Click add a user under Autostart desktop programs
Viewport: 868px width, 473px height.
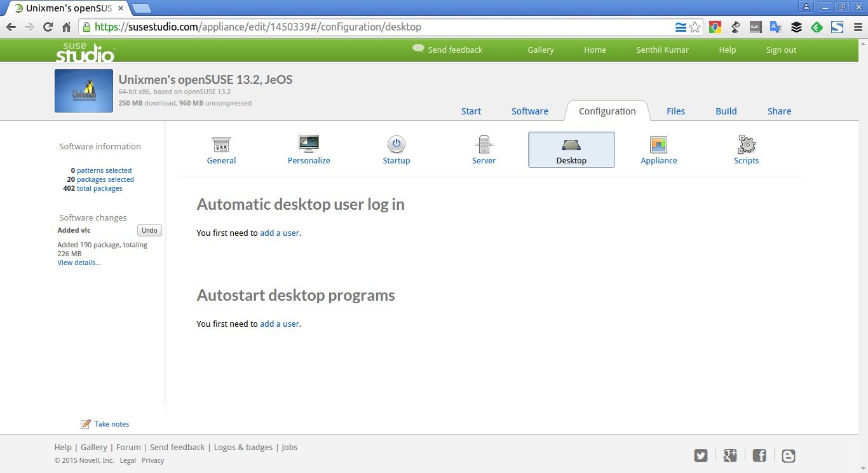280,324
